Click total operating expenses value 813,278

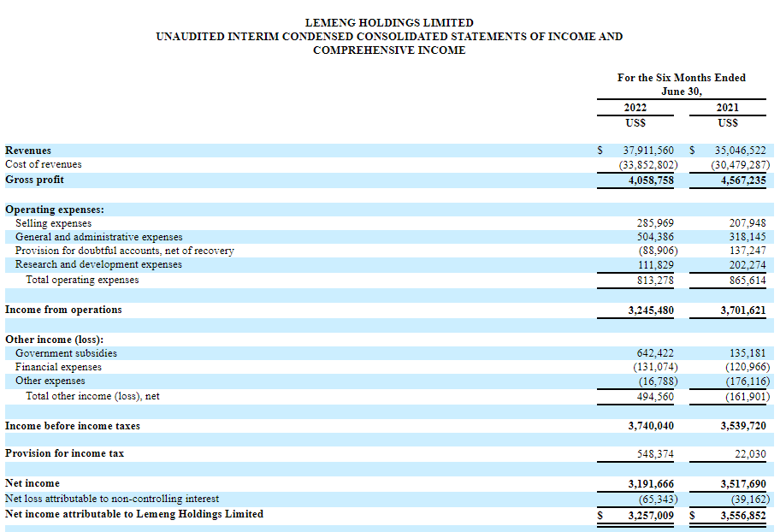(x=655, y=281)
